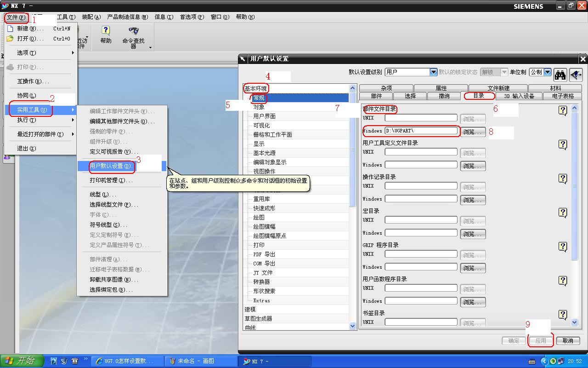Open help icon for 宏目录 section

[x=563, y=213]
